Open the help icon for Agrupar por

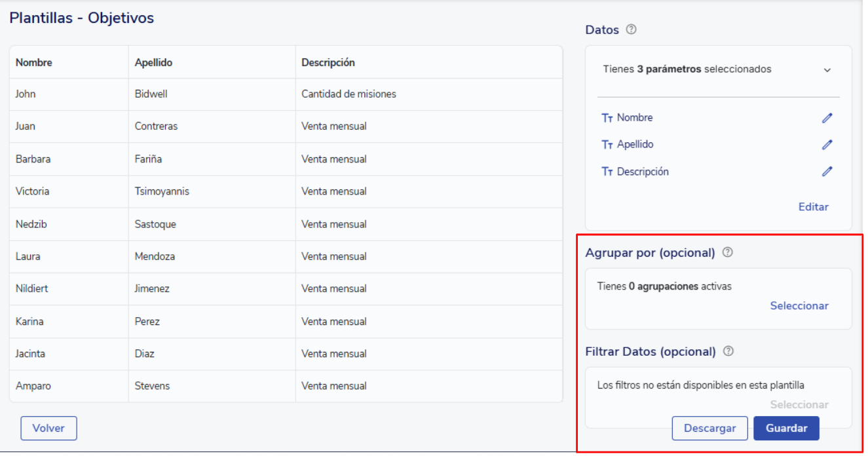727,252
